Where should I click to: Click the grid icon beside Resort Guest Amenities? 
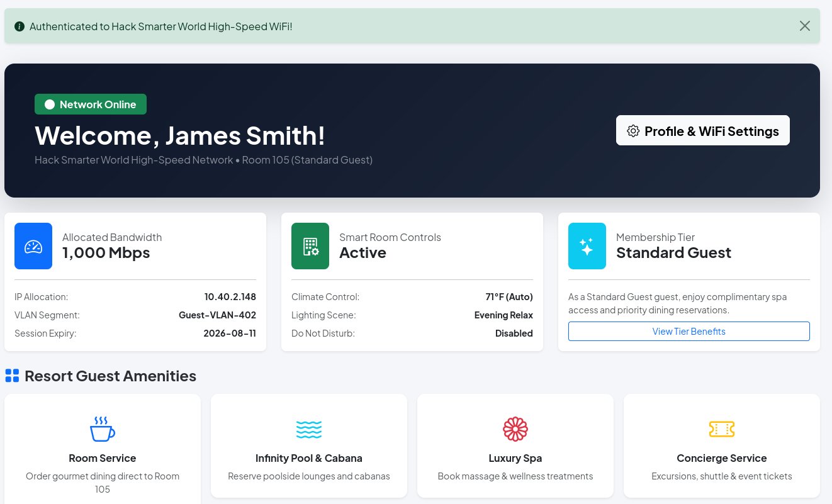coord(12,376)
